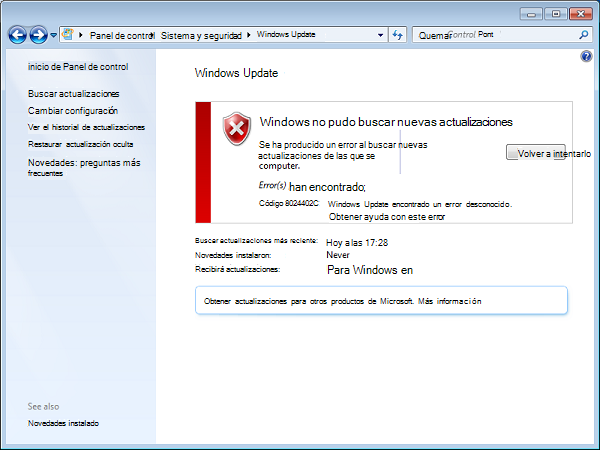Minimize the Windows Update window

pos(531,14)
